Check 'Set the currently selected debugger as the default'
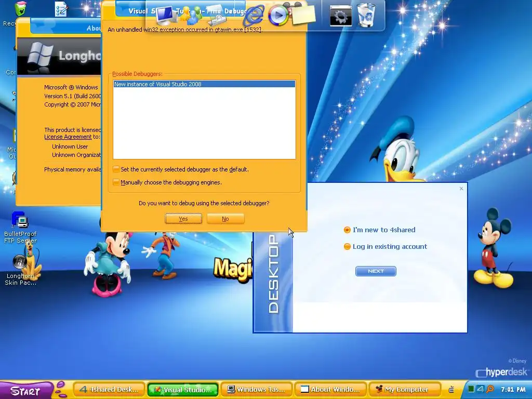Image resolution: width=532 pixels, height=399 pixels. pos(116,169)
